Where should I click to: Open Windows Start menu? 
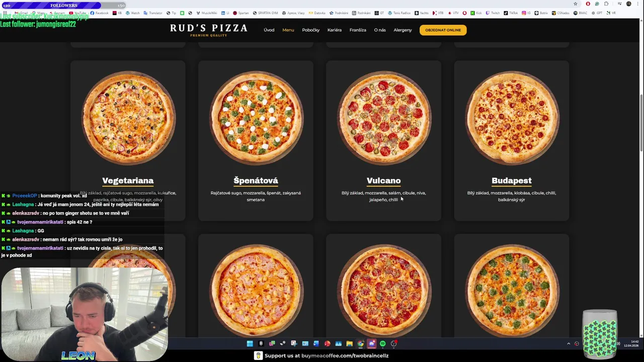click(250, 344)
